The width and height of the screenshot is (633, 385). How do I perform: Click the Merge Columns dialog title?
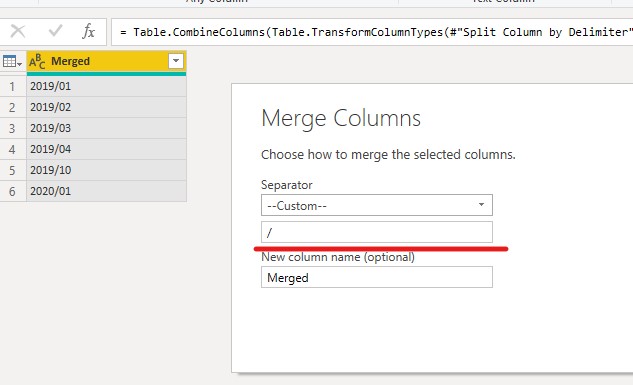[x=341, y=118]
